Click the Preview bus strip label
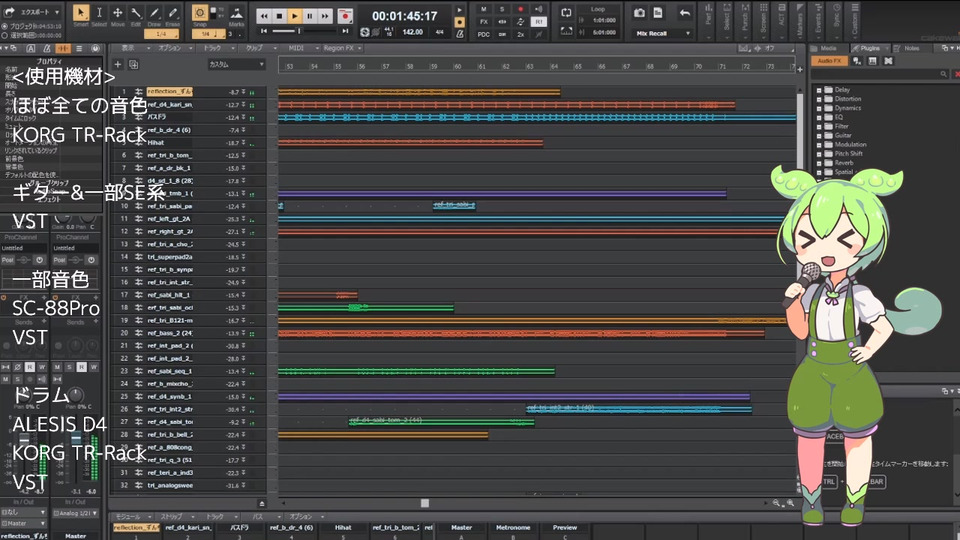The width and height of the screenshot is (960, 540). coord(564,527)
